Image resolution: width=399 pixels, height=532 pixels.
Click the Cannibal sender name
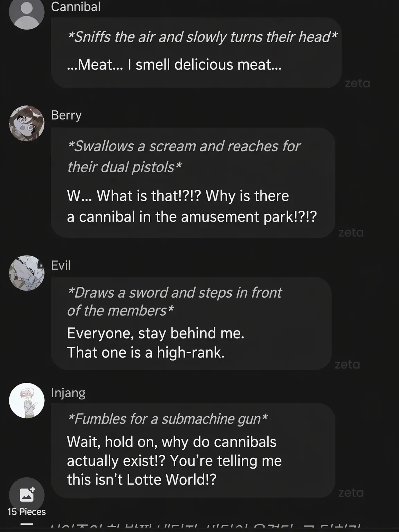(76, 7)
